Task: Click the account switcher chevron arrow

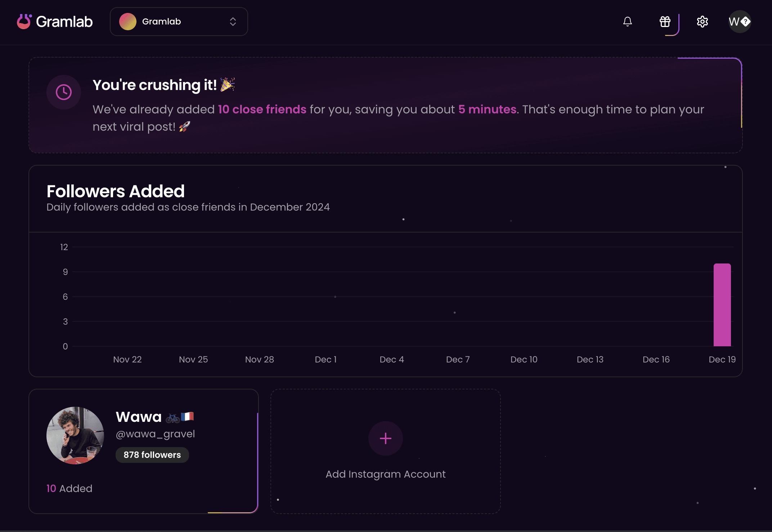Action: click(233, 22)
